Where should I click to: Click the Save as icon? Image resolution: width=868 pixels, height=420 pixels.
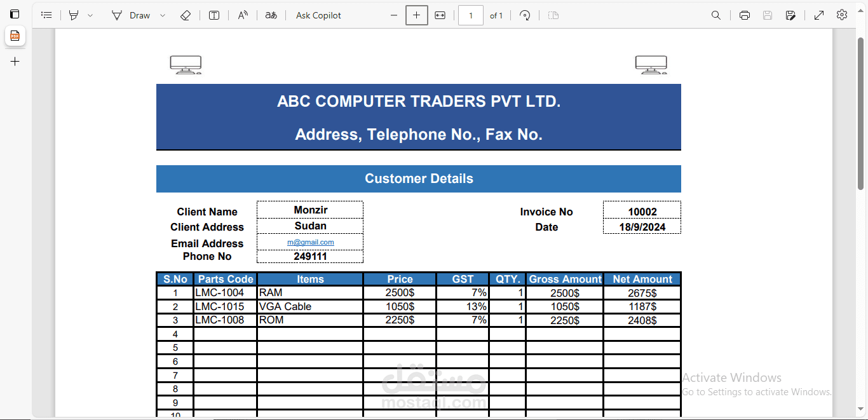(x=790, y=15)
